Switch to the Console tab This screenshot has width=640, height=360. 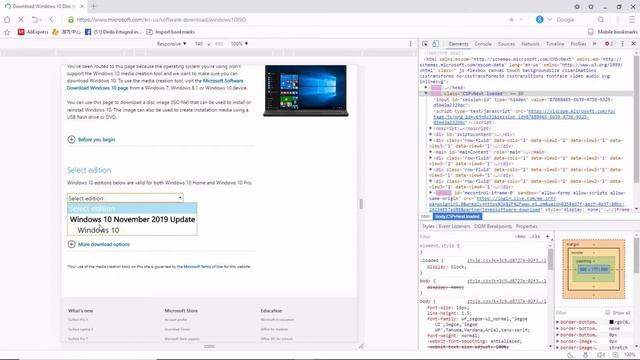coord(483,44)
